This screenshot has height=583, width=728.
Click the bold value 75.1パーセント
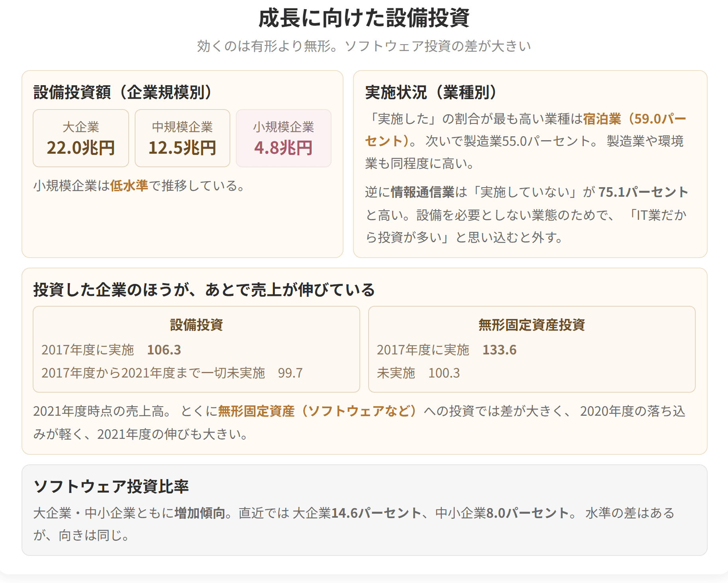(x=643, y=192)
